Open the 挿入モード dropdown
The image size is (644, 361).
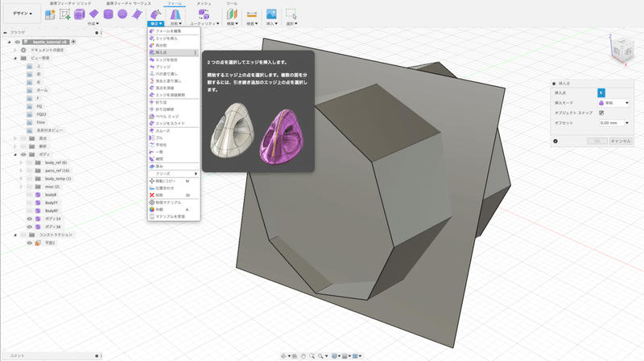pos(613,103)
